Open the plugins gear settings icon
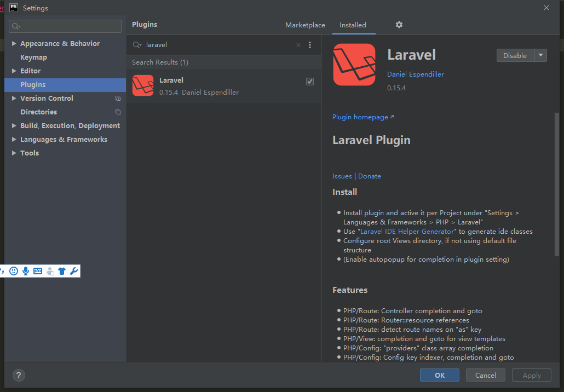The height and width of the screenshot is (392, 564). click(x=399, y=25)
